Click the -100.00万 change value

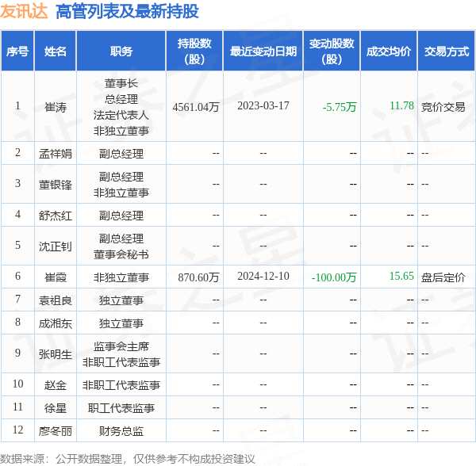[x=334, y=277]
